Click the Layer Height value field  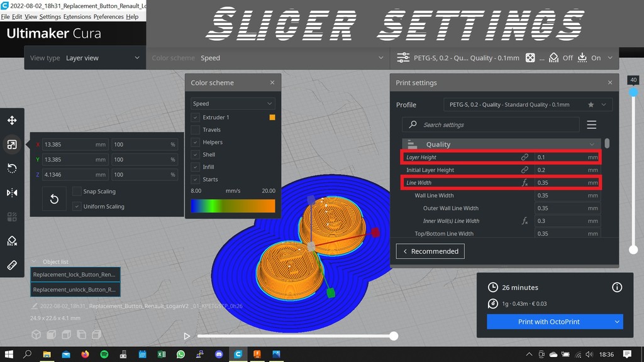point(567,157)
